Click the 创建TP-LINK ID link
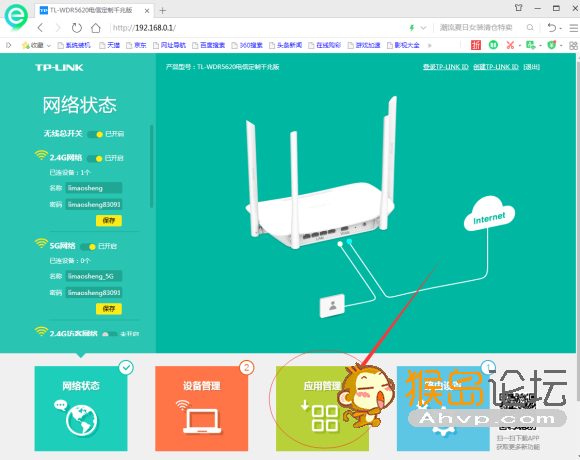580x460 pixels. pos(496,67)
